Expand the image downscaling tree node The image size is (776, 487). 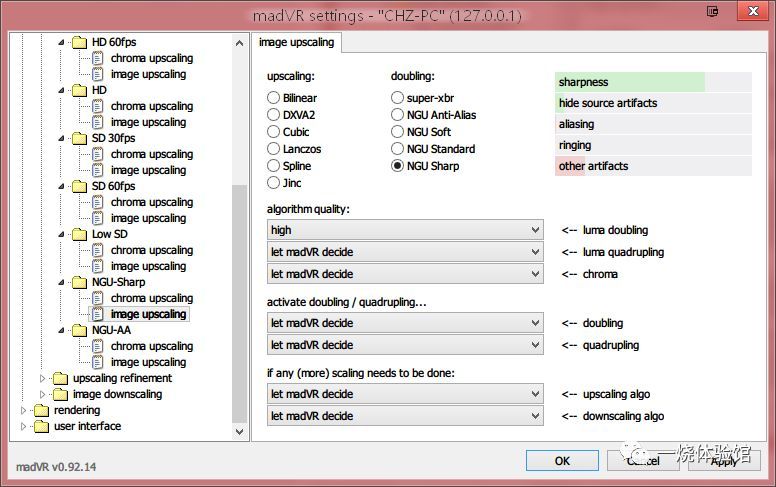42,394
